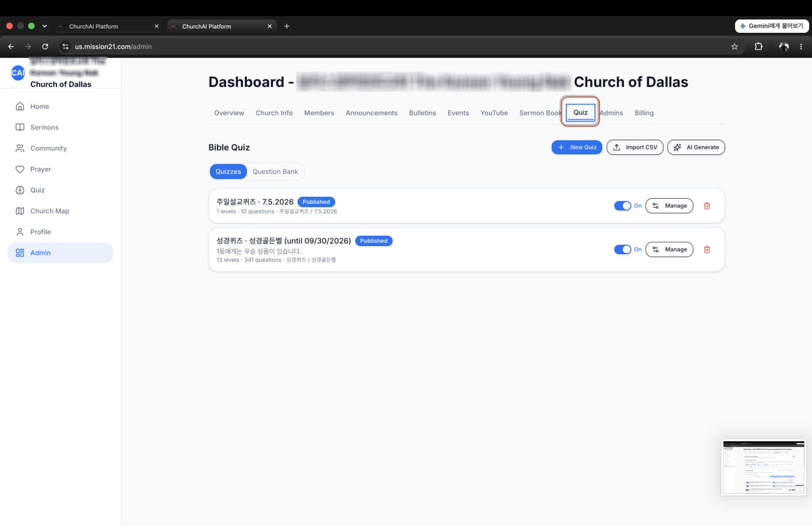The width and height of the screenshot is (812, 526).
Task: Click the '13 levels · 341 questions' text
Action: pos(249,260)
